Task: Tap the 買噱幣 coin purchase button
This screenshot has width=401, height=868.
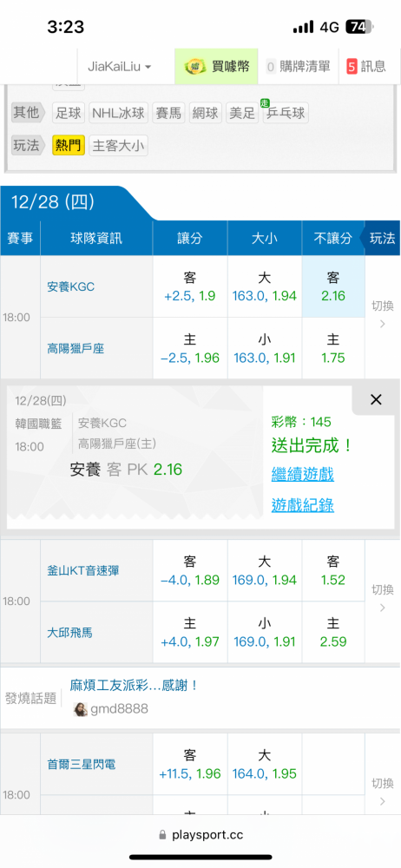Action: 217,67
